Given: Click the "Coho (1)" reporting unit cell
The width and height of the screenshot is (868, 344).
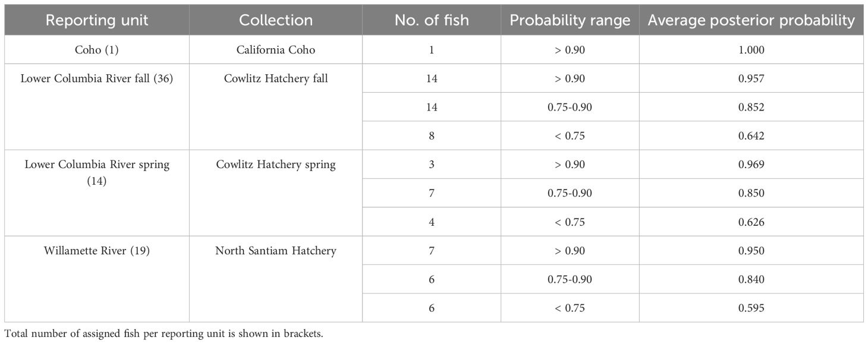Looking at the screenshot, I should [x=96, y=50].
